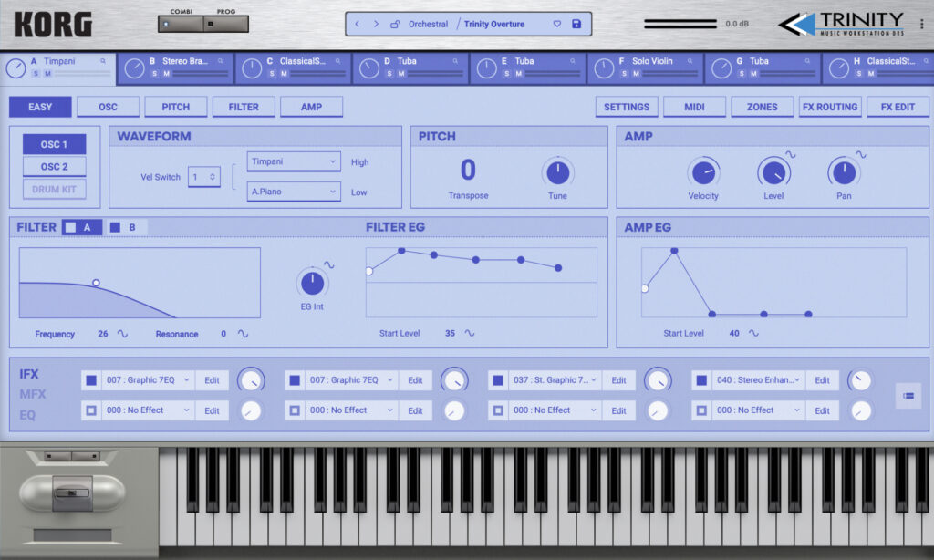This screenshot has height=560, width=934.
Task: Click the heart icon to favorite Trinity Overture
Action: coord(557,24)
